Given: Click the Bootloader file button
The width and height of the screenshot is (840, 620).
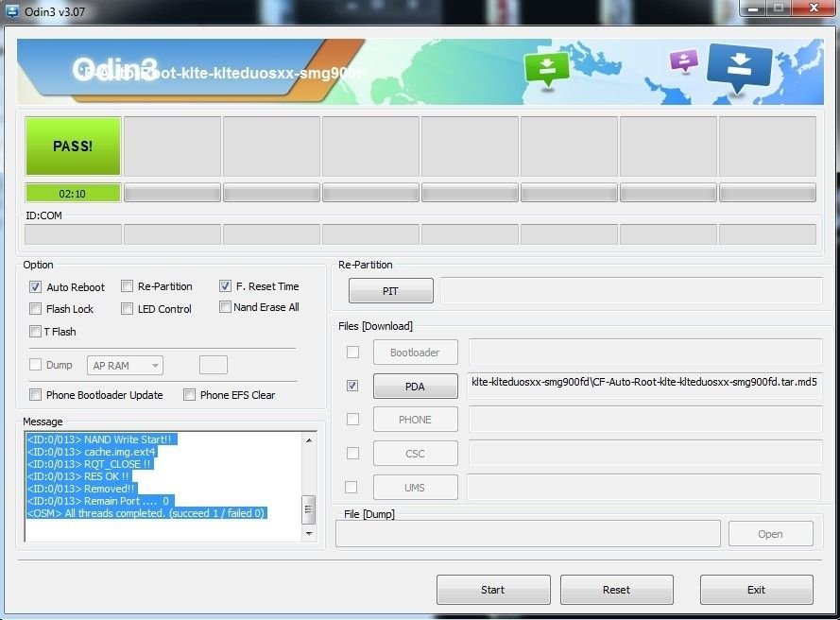Looking at the screenshot, I should click(415, 353).
